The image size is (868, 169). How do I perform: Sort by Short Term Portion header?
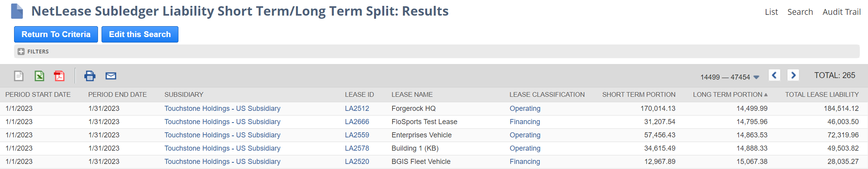[x=638, y=94]
